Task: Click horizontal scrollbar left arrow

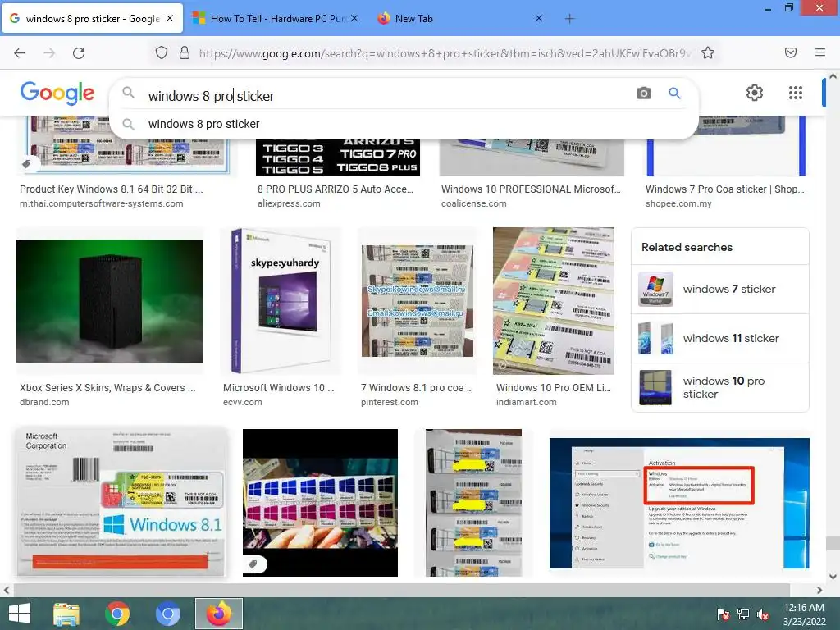Action: click(7, 590)
